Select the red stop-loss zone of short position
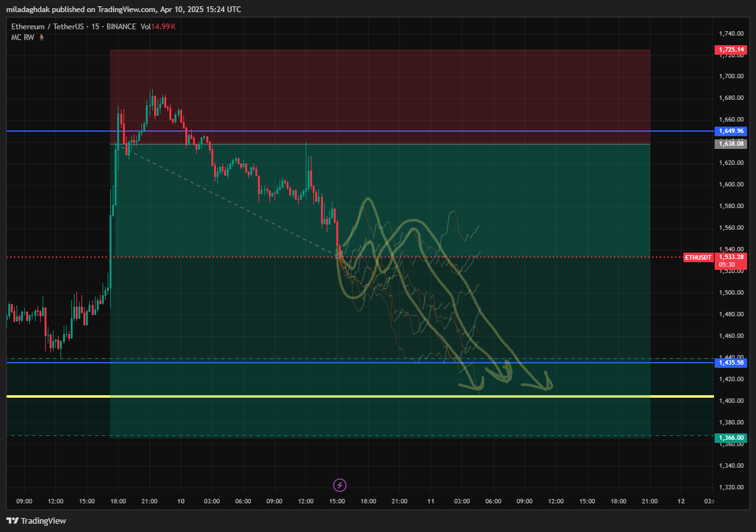Image resolution: width=756 pixels, height=532 pixels. [x=380, y=96]
